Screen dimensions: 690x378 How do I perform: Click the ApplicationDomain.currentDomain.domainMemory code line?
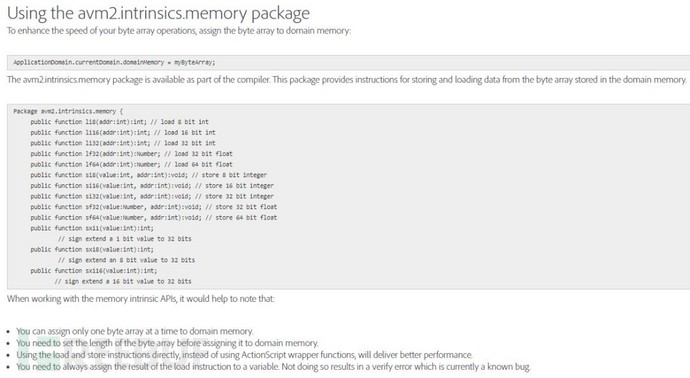click(114, 62)
